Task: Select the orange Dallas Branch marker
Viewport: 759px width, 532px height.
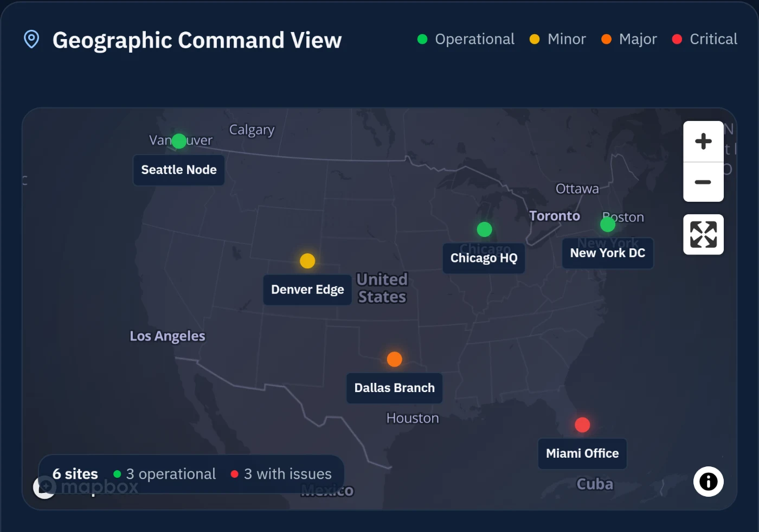Action: coord(395,359)
